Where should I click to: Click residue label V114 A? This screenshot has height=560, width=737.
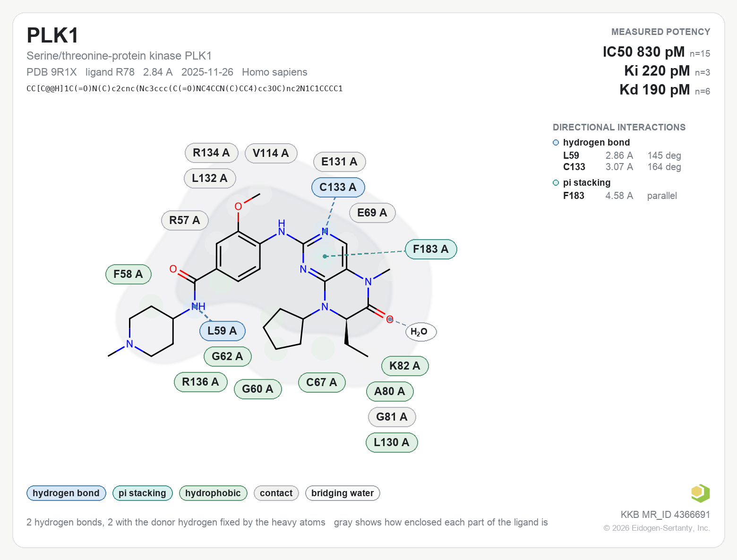click(271, 153)
